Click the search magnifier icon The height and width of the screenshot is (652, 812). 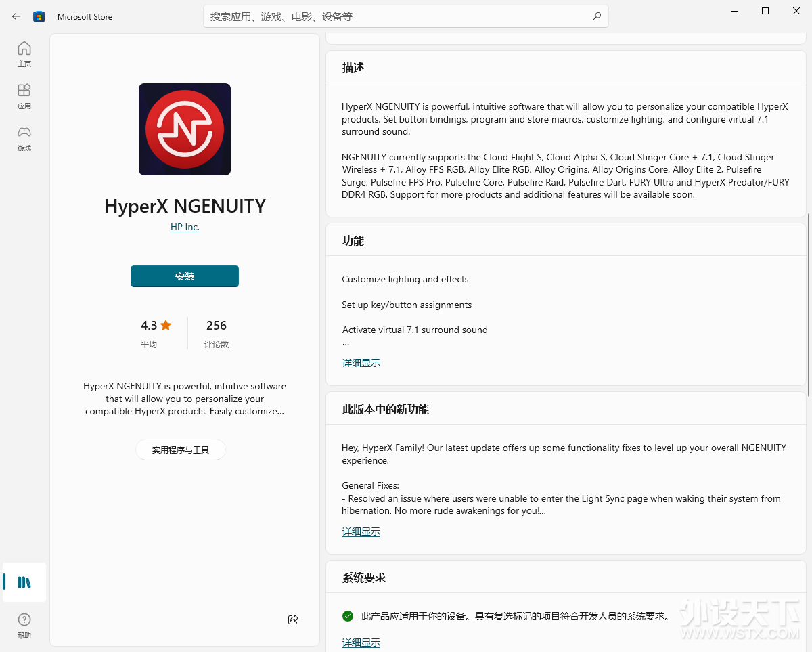pos(596,16)
